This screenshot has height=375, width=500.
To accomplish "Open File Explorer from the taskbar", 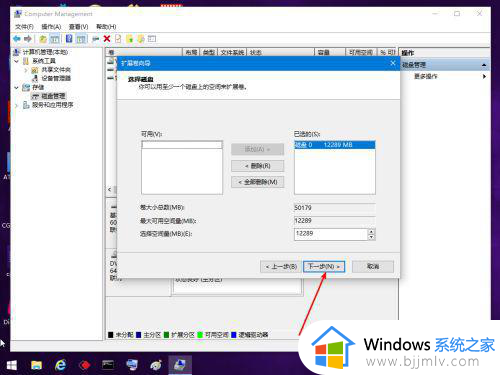I will [x=36, y=365].
